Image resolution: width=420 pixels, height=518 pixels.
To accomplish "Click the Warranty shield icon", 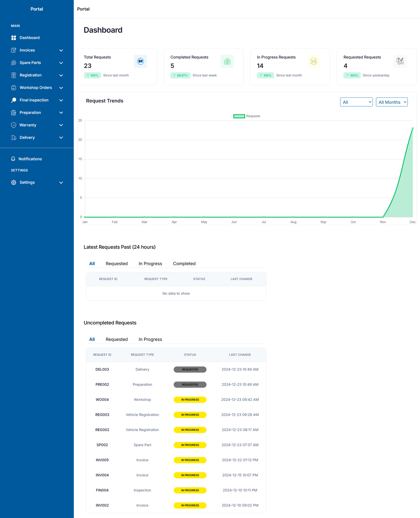I will [14, 125].
